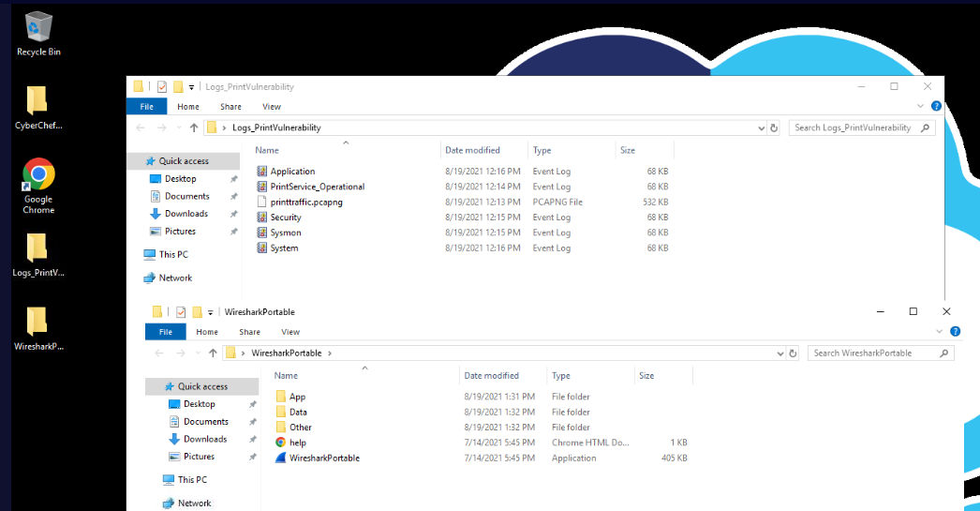Go up one level in Logs_PrintVulnerability window
This screenshot has width=980, height=511.
tap(194, 128)
